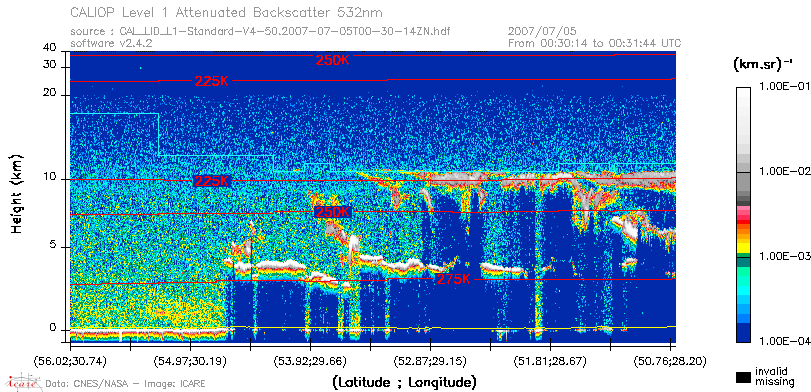
Task: Click 'software v2.4.2' text
Action: tap(111, 43)
